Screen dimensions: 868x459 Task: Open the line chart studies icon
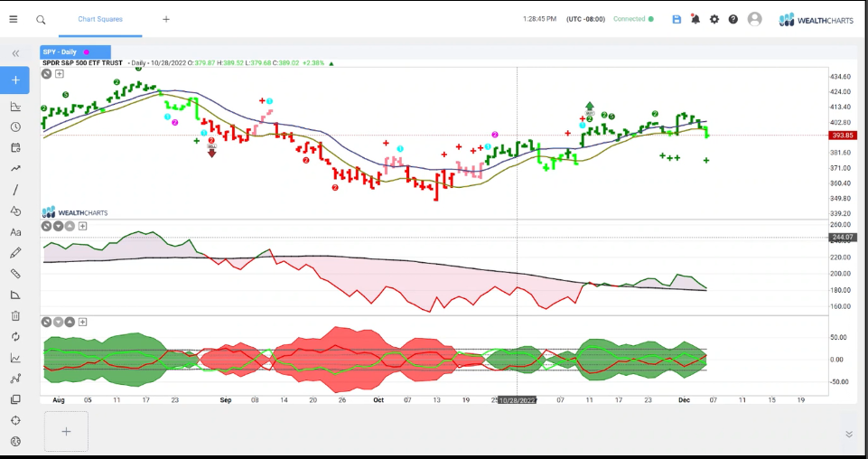pos(15,358)
